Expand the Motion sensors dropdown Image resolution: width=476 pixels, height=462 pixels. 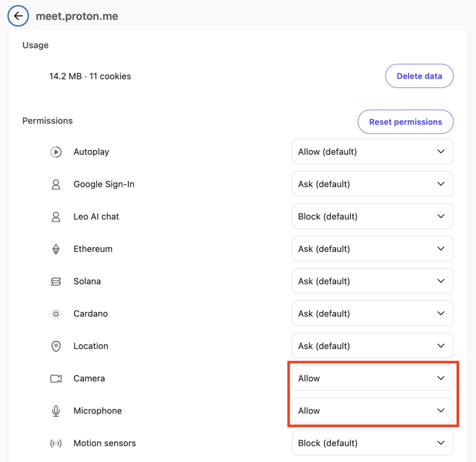[372, 443]
